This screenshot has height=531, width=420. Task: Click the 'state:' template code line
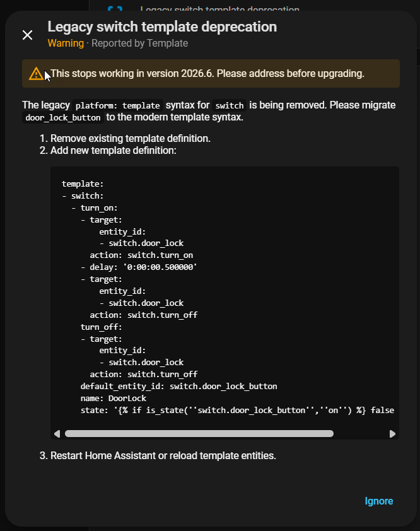pos(237,410)
